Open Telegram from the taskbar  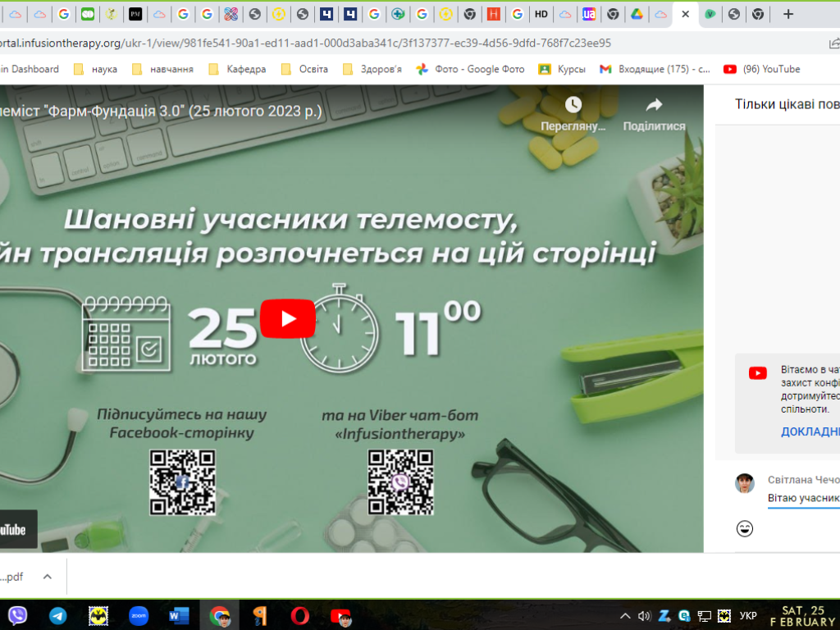(x=57, y=614)
